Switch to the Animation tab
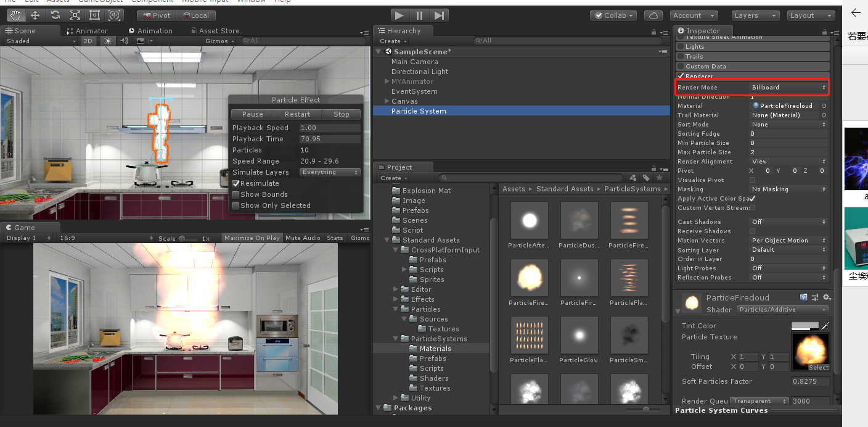Screen dimensions: 868x427 click(x=150, y=31)
